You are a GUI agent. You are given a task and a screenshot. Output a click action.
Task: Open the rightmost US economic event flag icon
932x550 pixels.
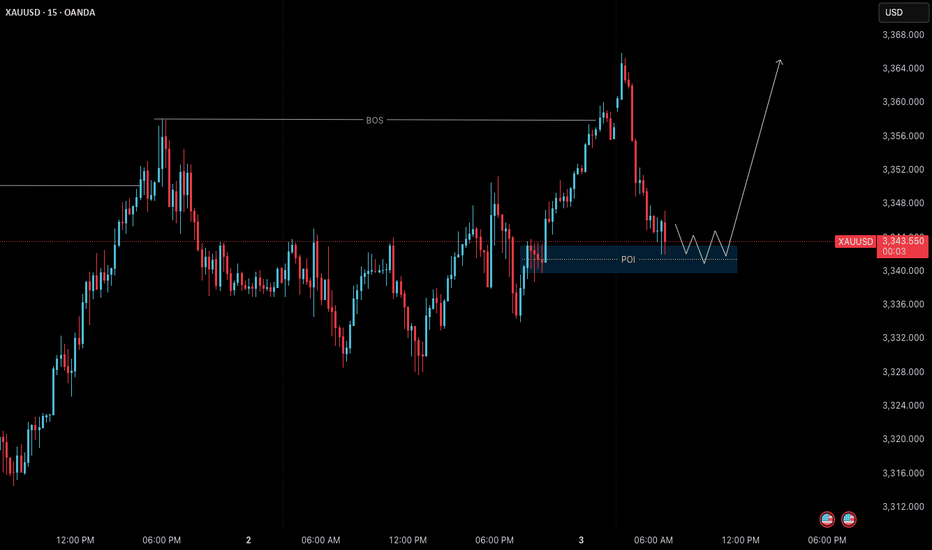pos(849,519)
